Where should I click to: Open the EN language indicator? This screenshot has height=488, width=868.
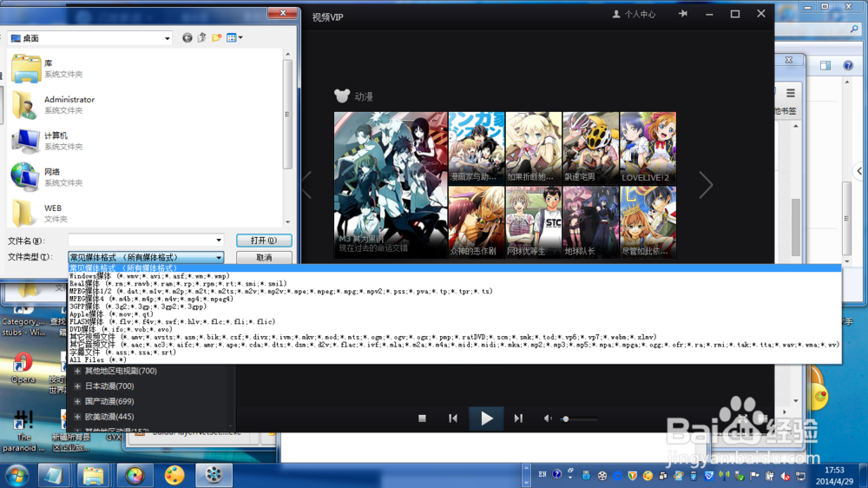point(542,475)
